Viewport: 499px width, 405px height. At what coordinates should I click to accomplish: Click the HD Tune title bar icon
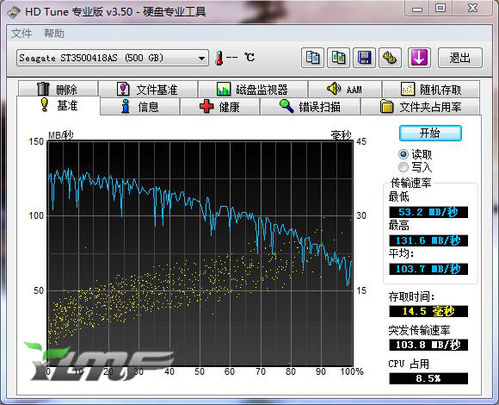click(14, 12)
